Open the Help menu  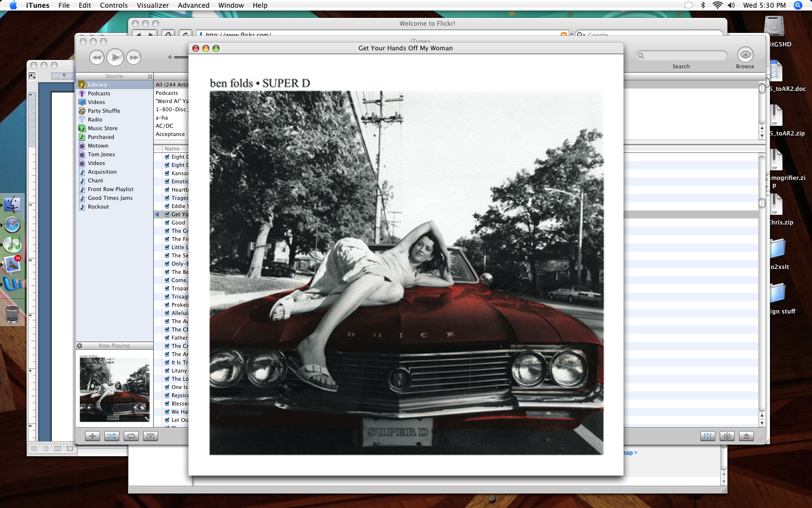point(260,5)
